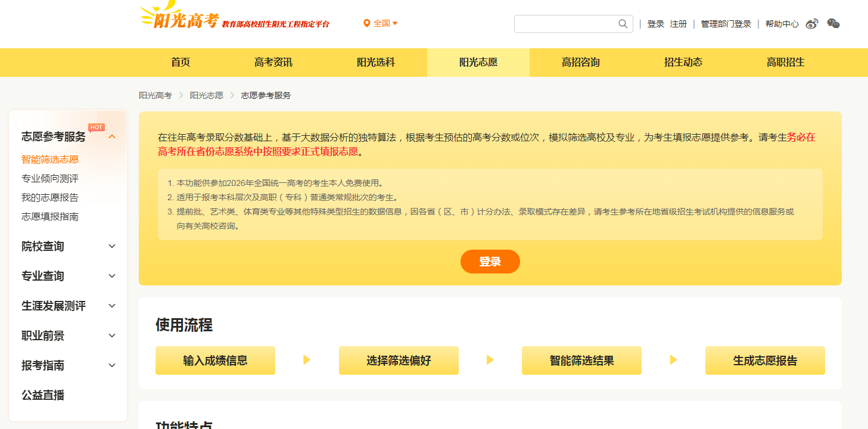Open 专业倾向测评 in sidebar
This screenshot has height=429, width=868.
tap(50, 179)
